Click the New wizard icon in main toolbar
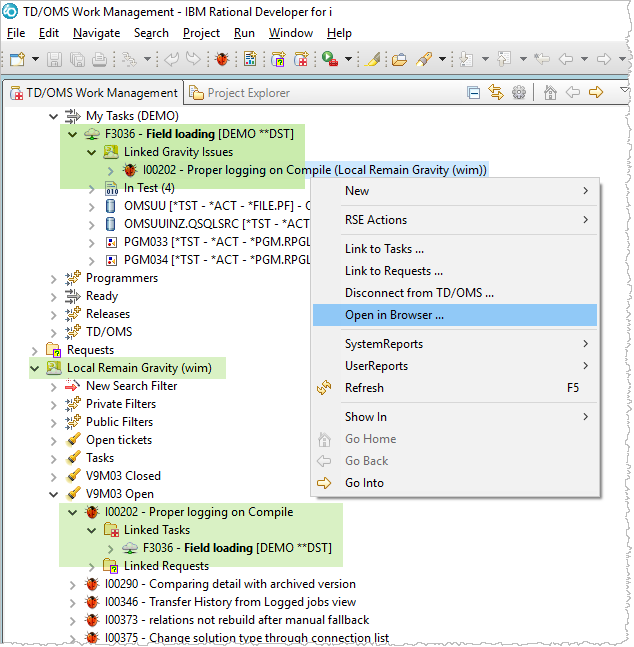Screen dimensions: 634x647 pyautogui.click(x=17, y=59)
